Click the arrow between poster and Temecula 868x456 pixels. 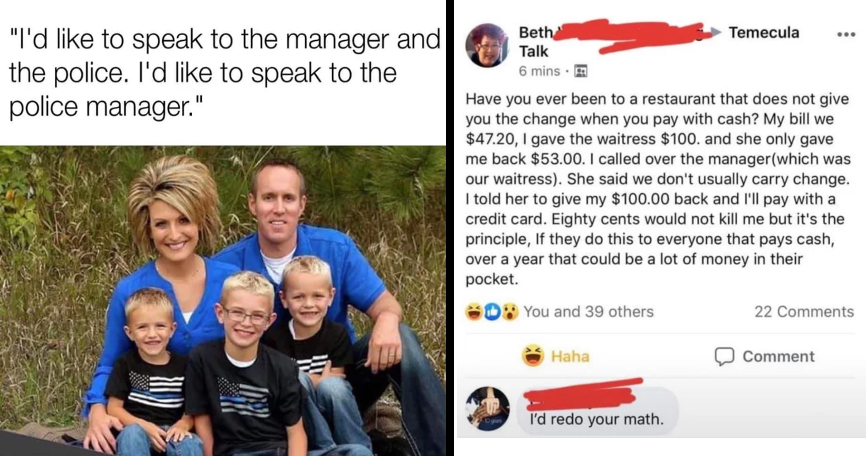point(716,32)
